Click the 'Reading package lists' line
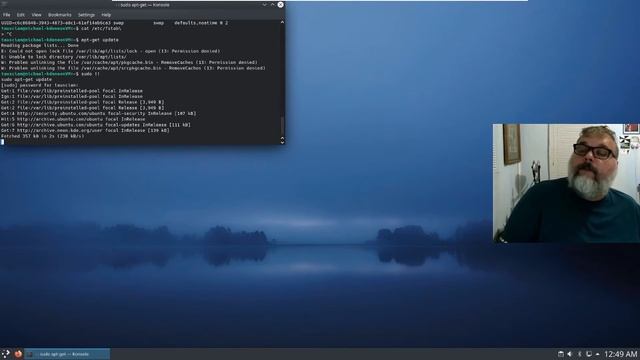This screenshot has height=360, width=640. click(40, 46)
